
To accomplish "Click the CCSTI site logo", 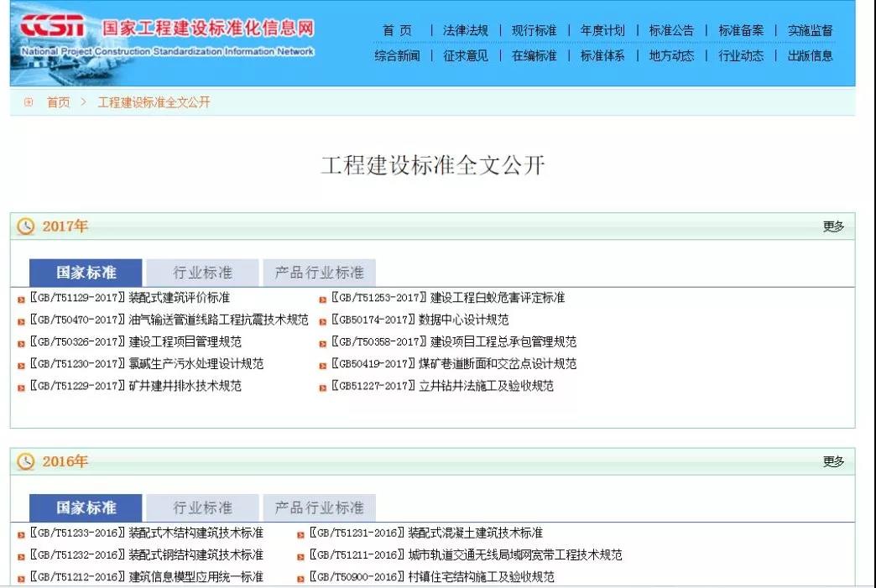I will coord(53,27).
